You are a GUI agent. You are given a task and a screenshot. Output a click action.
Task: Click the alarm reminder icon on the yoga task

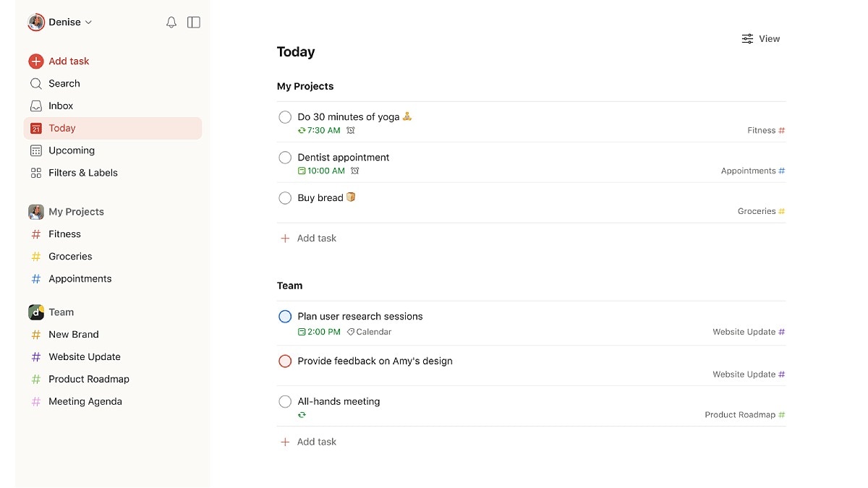(351, 131)
